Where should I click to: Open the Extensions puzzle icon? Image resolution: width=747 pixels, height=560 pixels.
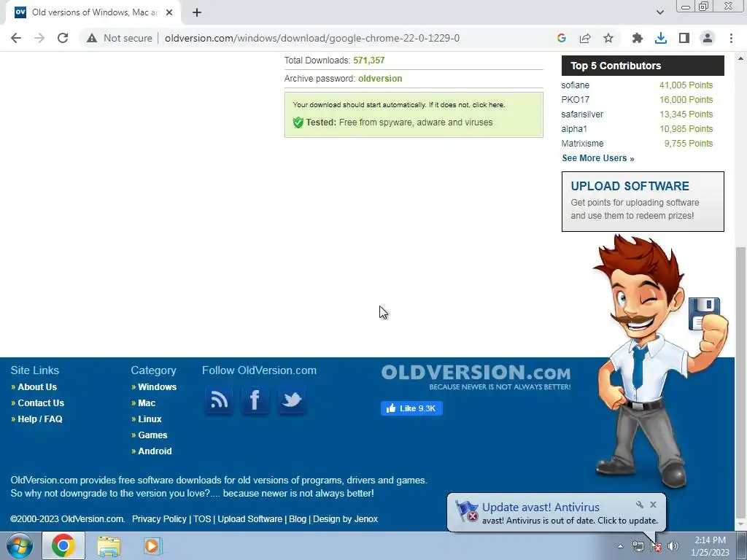pyautogui.click(x=637, y=38)
